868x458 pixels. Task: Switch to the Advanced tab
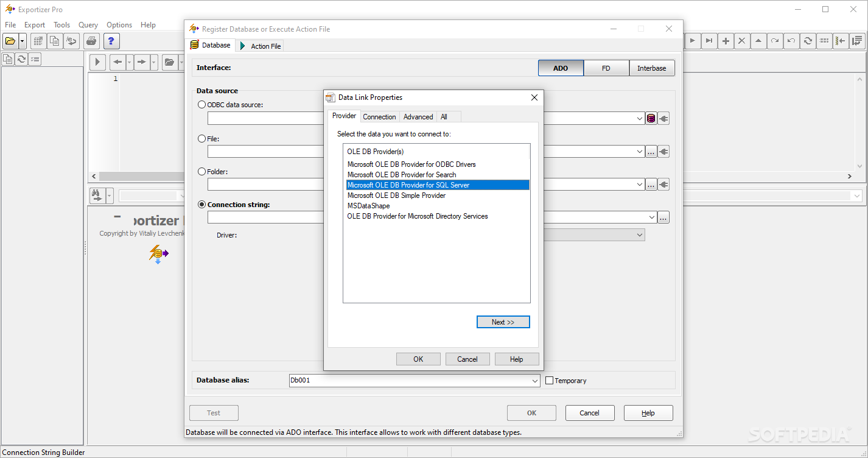click(x=418, y=117)
